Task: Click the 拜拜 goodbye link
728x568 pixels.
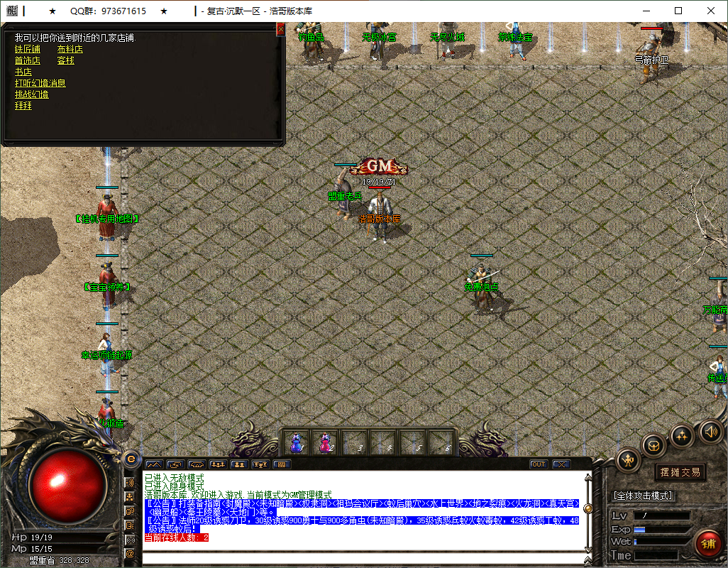Action: pos(23,106)
